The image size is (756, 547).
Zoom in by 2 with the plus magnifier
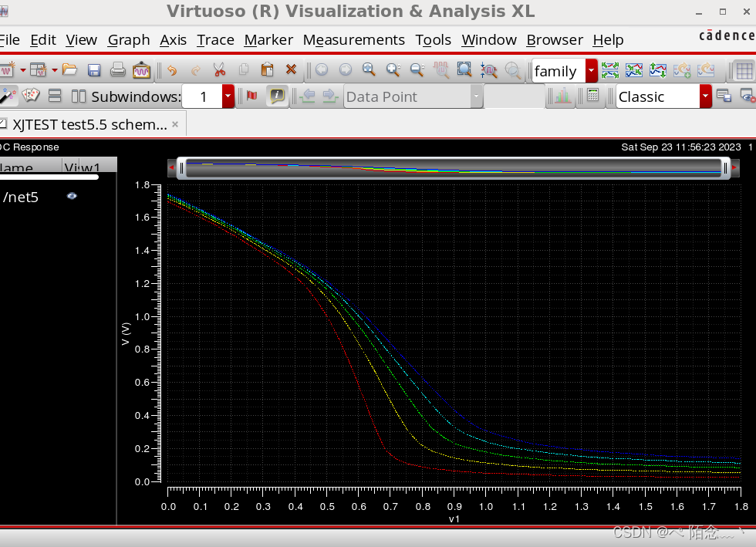393,70
